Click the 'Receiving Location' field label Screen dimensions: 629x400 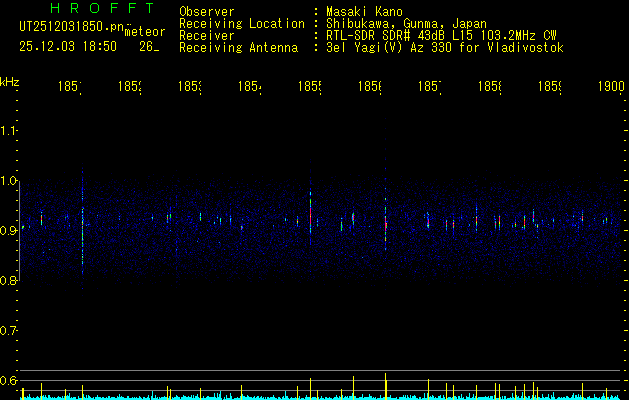[x=242, y=24]
